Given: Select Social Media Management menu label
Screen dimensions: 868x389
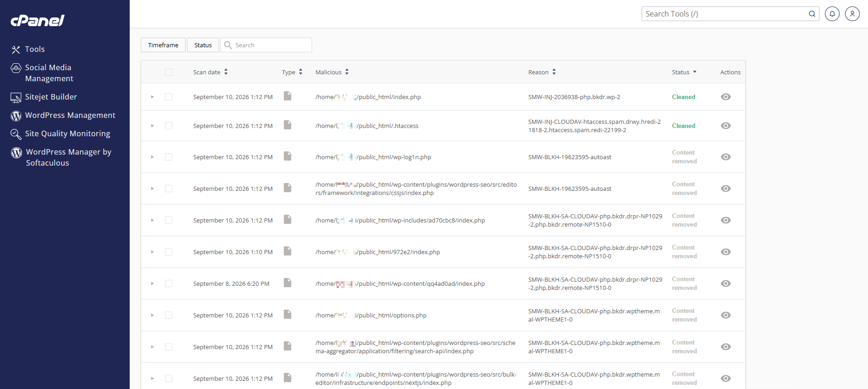Looking at the screenshot, I should click(49, 73).
